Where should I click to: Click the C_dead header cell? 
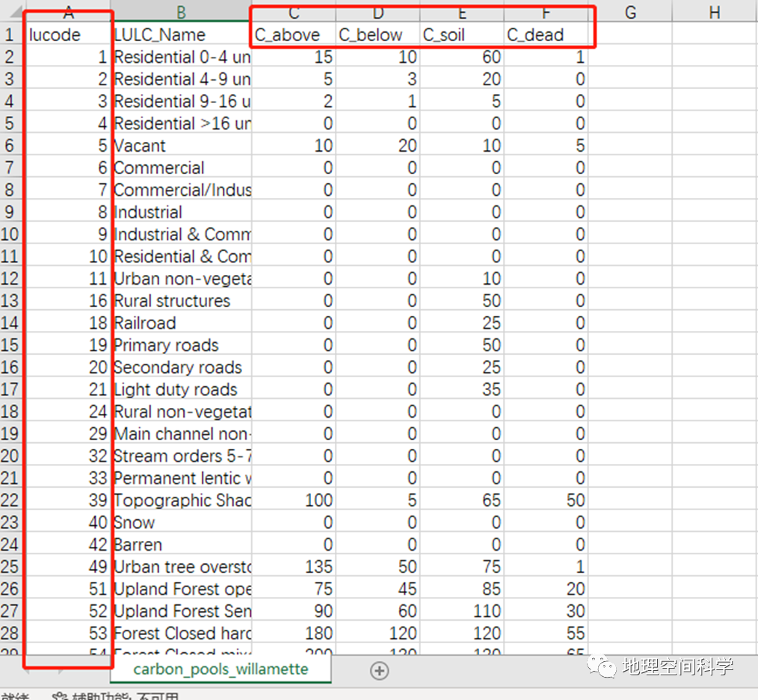coord(546,35)
